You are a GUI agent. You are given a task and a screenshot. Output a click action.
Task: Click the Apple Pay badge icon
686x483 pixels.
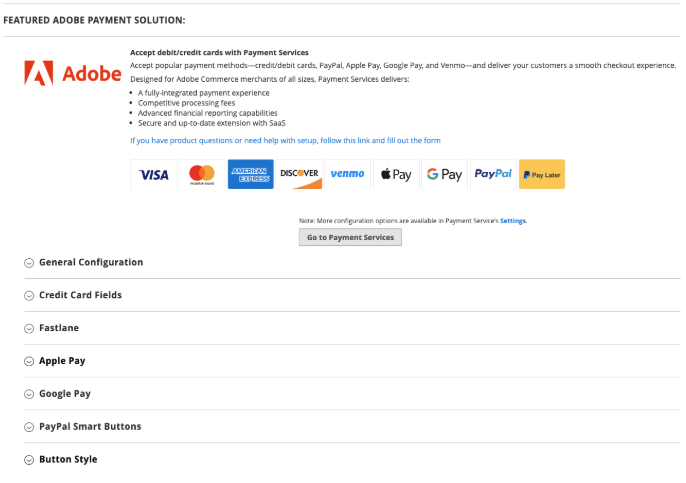pyautogui.click(x=396, y=174)
